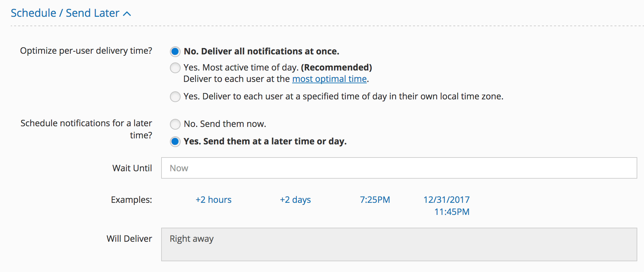Click the '+2 hours' example

tap(214, 199)
